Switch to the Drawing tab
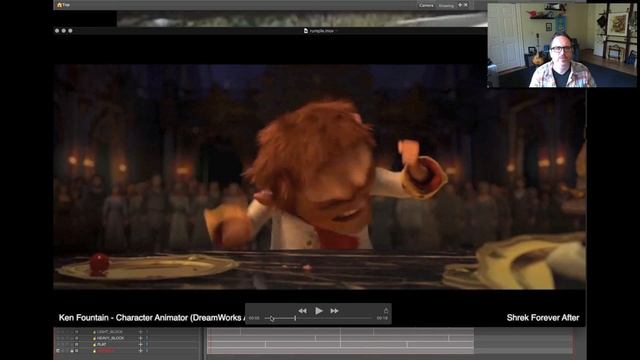This screenshot has width=640, height=360. [x=446, y=6]
